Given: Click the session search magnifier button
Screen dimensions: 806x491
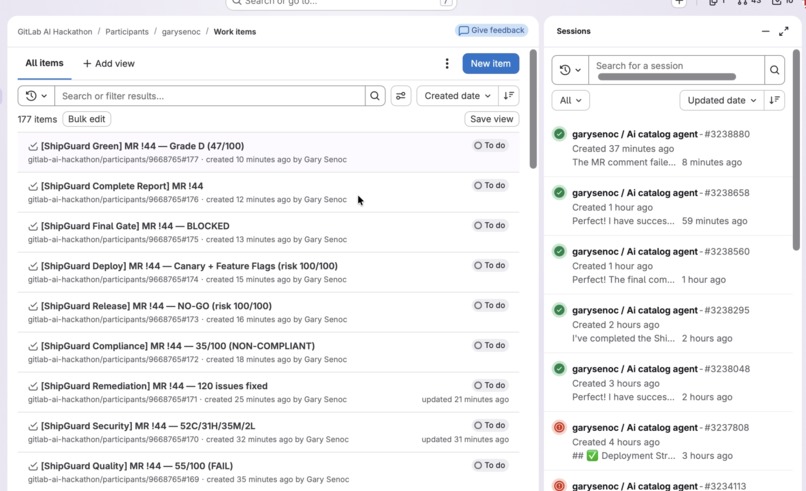Looking at the screenshot, I should 774,69.
